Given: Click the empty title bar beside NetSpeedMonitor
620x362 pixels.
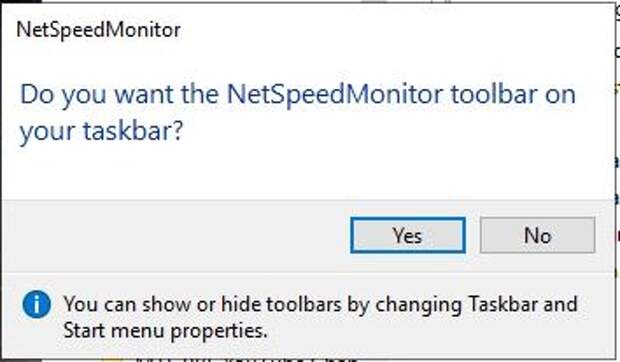Looking at the screenshot, I should (x=395, y=30).
